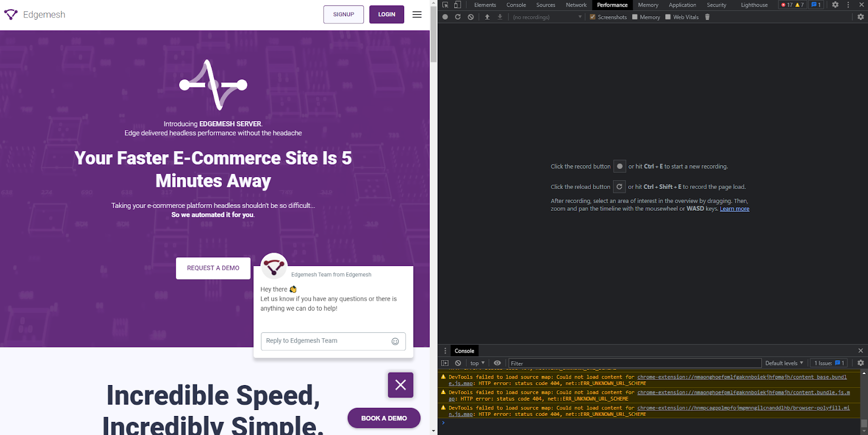The image size is (868, 435).
Task: Click the reload and profile icon in toolbar
Action: point(458,17)
